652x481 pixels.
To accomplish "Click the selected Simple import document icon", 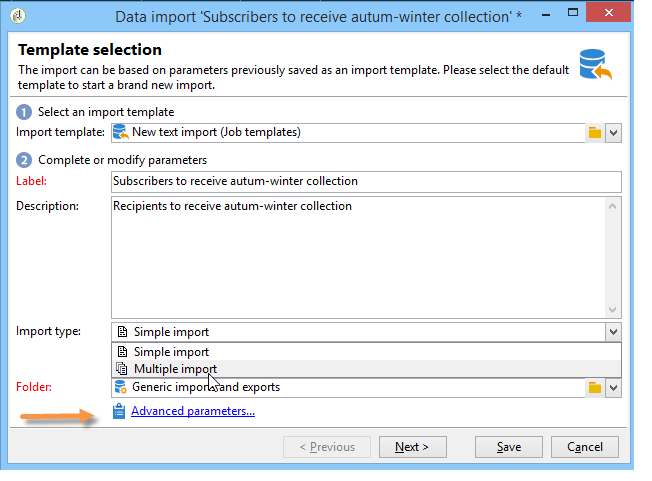I will (122, 332).
